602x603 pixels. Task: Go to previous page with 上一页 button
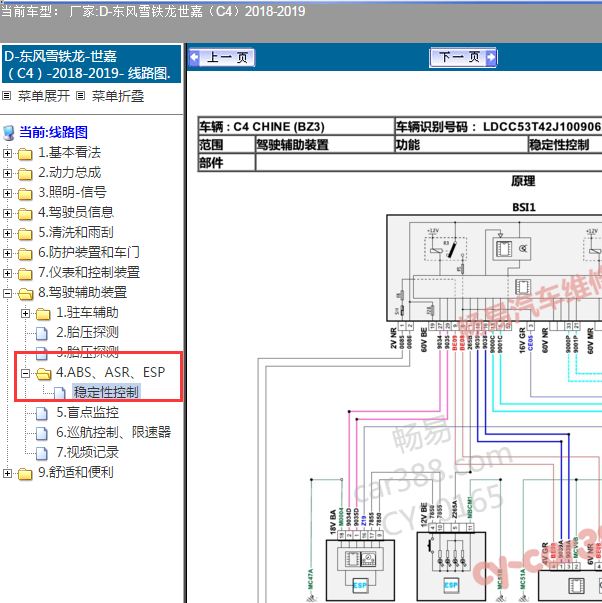click(222, 58)
